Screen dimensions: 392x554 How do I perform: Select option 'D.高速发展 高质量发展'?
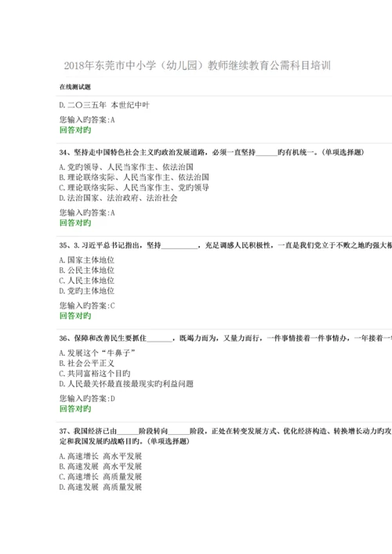coord(100,487)
